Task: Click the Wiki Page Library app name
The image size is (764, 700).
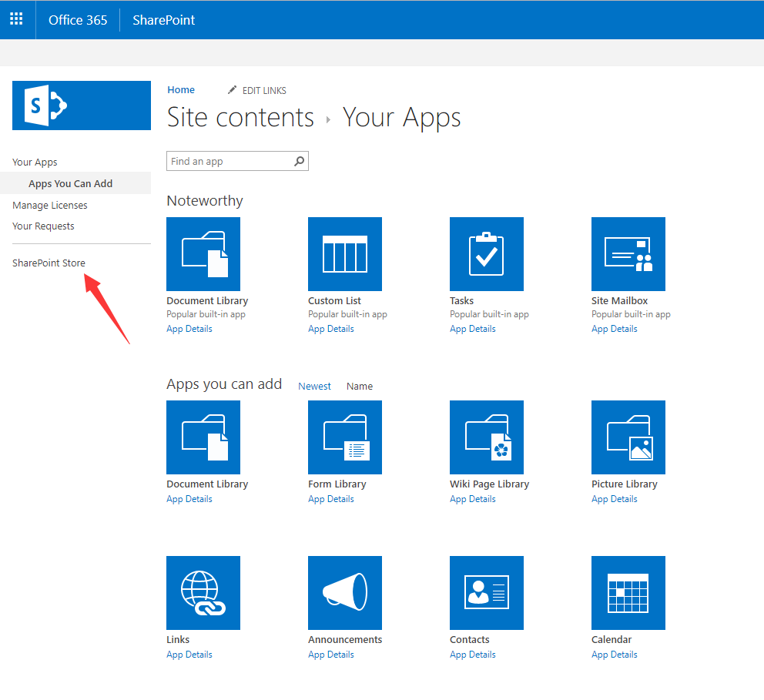Action: 490,484
